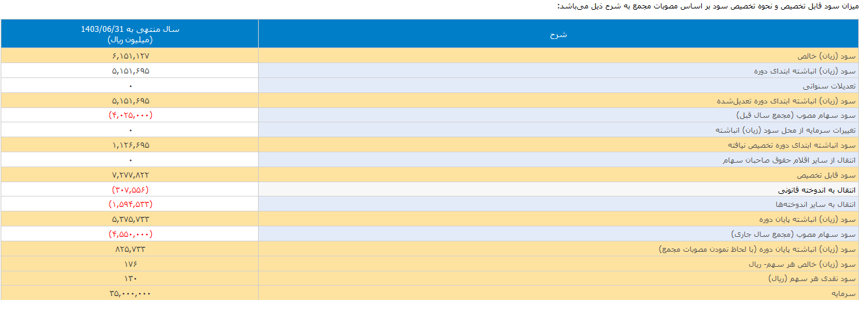Click the value 1,126,695

(130, 145)
